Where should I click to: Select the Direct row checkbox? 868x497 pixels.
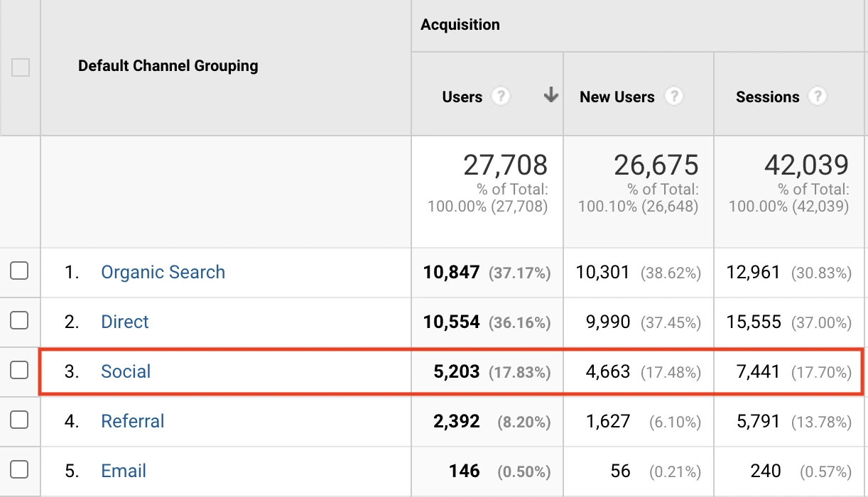point(19,320)
